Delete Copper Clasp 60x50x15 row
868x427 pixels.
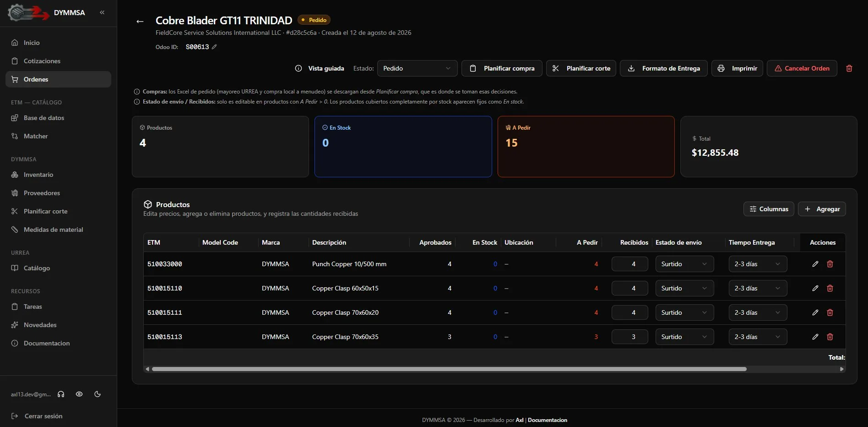[830, 288]
